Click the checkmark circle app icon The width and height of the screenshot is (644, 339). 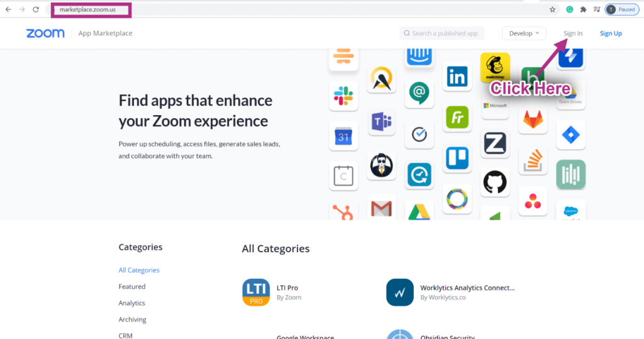coord(419,135)
